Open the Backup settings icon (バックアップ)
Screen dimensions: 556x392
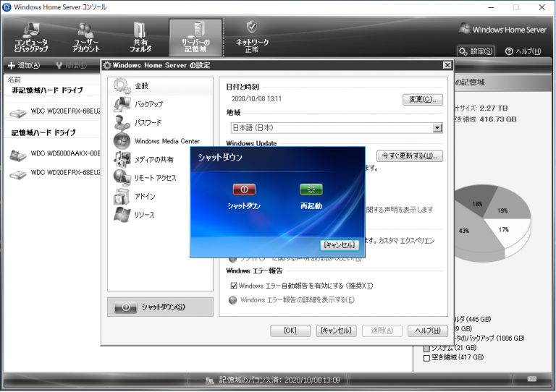(122, 104)
